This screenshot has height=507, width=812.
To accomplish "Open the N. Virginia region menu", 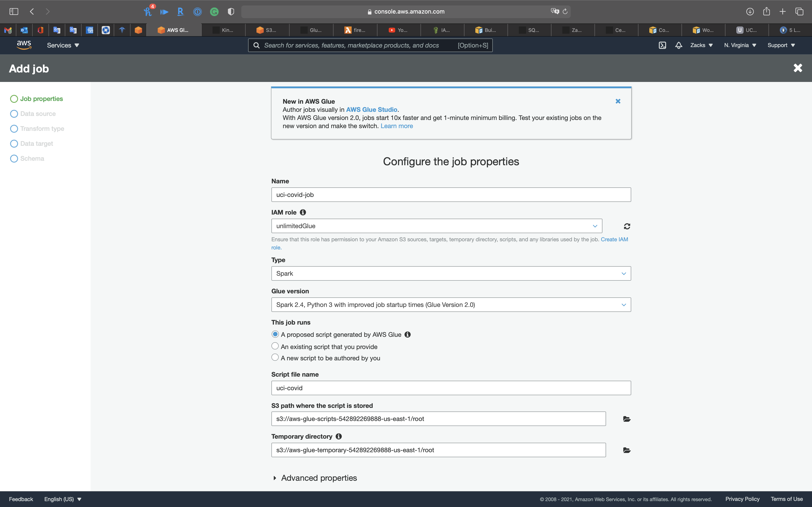I will [740, 45].
